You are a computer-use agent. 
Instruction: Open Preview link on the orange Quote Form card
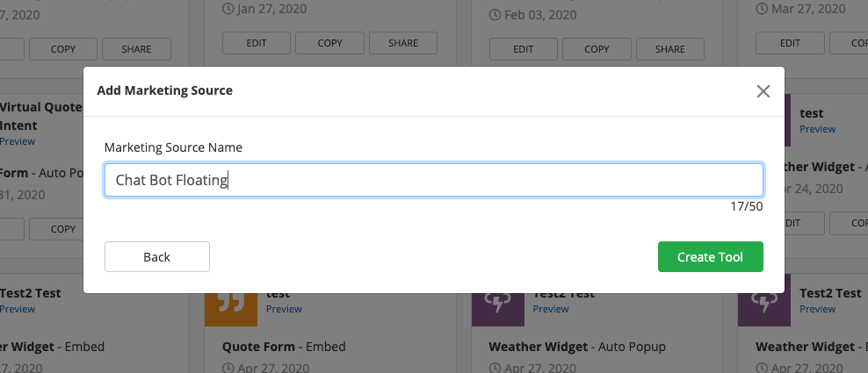click(284, 309)
